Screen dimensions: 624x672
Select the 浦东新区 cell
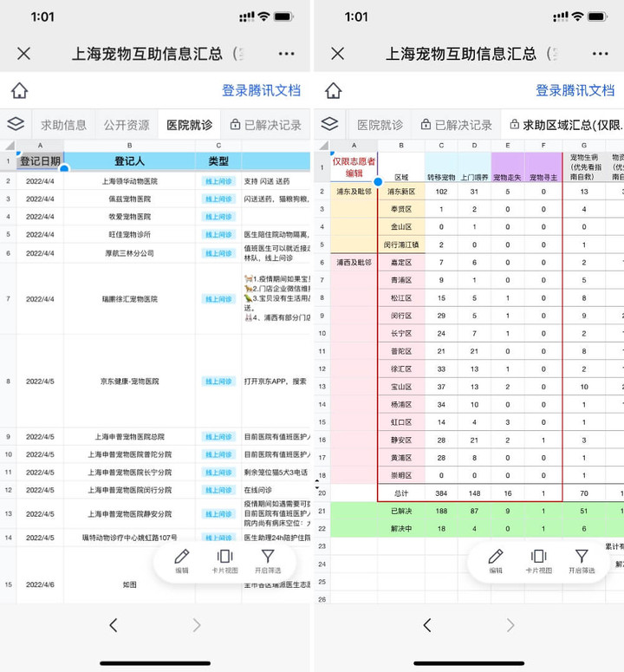pos(401,192)
